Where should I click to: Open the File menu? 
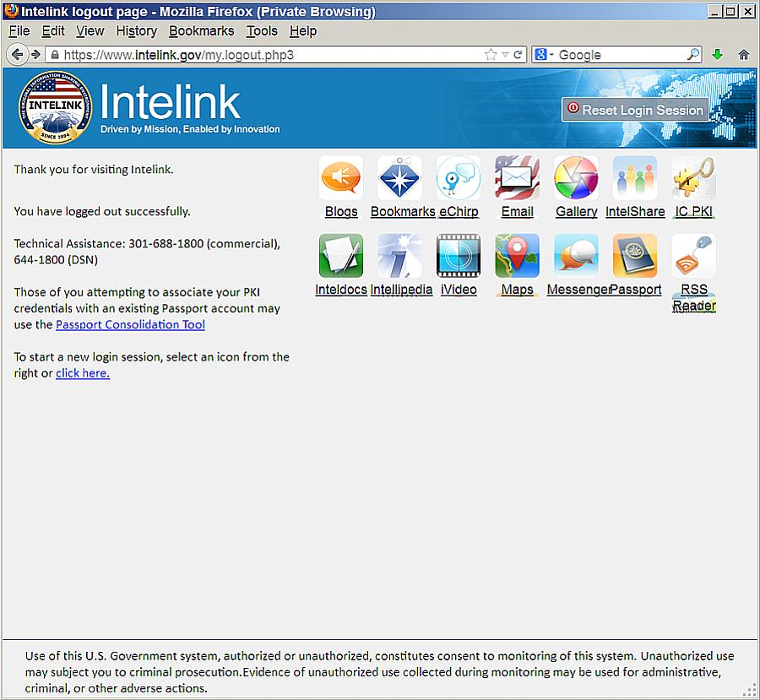[19, 31]
